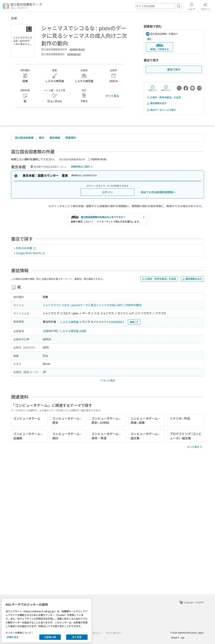Image resolution: width=215 pixels, height=644 pixels.
Task: Click sidebar 書誌情報を出力 link
Action: point(157,103)
